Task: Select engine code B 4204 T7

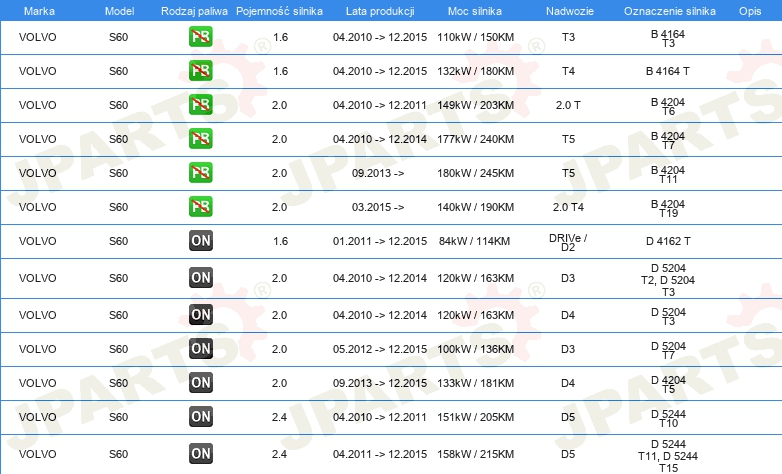Action: [x=668, y=140]
